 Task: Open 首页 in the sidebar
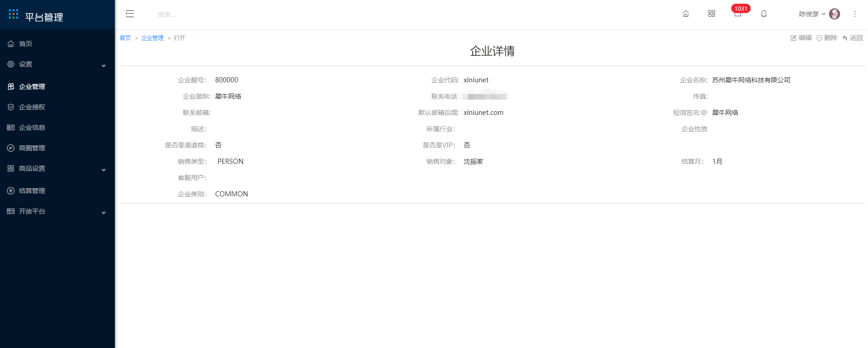coord(57,44)
